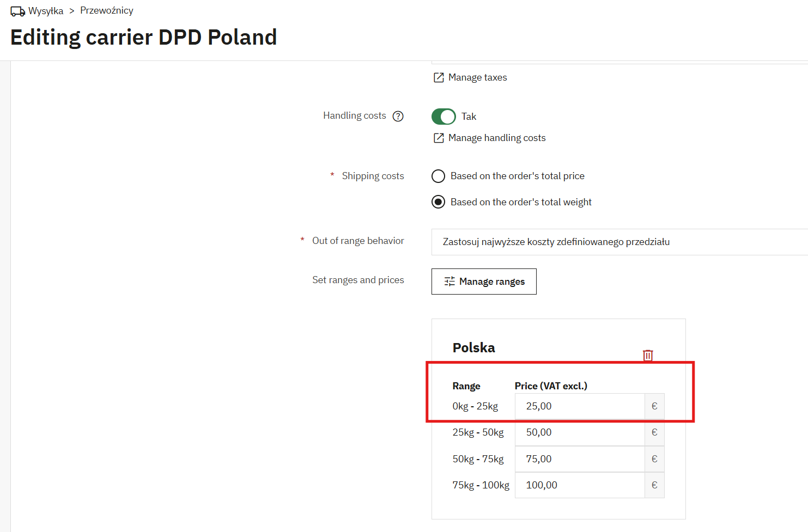Click the help icon next to Handling costs
Viewport: 808px width, 532px height.
click(x=398, y=116)
